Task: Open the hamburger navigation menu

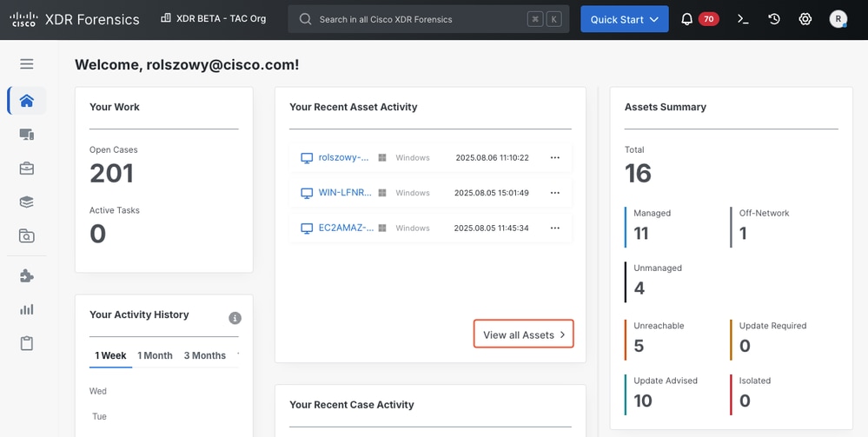Action: pos(26,63)
